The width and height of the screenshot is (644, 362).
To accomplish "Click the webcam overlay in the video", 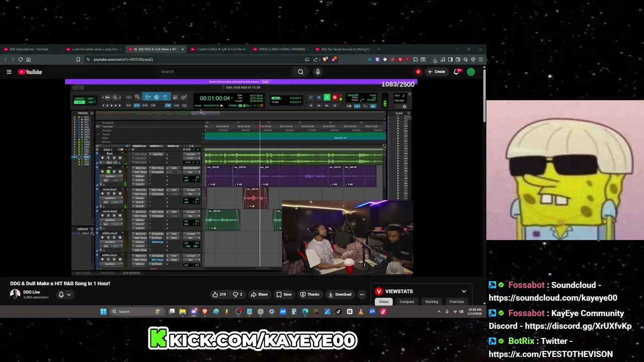I will coord(347,237).
